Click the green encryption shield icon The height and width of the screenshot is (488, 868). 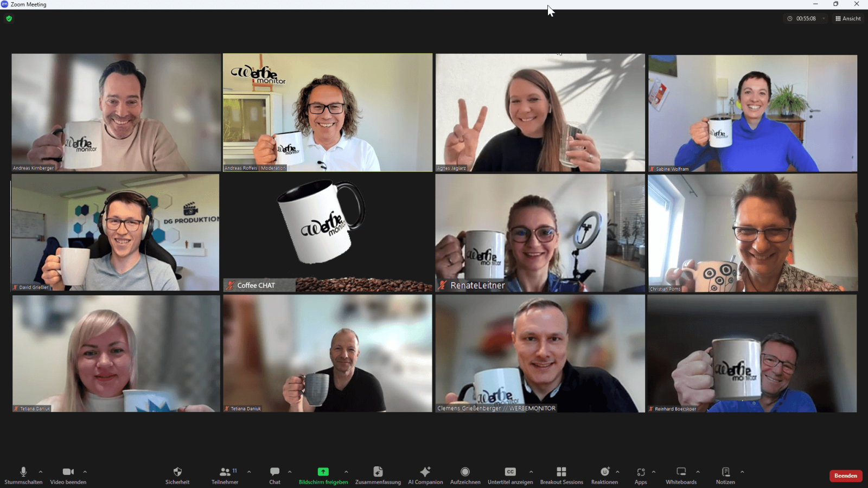coord(9,18)
